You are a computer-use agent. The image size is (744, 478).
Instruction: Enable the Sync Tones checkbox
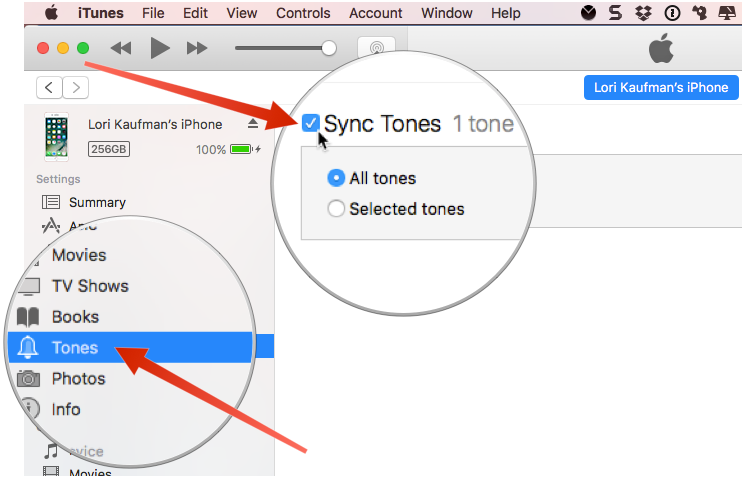(311, 124)
